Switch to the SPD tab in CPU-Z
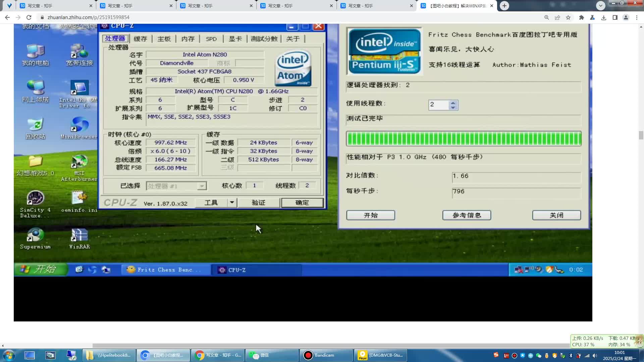 tap(211, 39)
